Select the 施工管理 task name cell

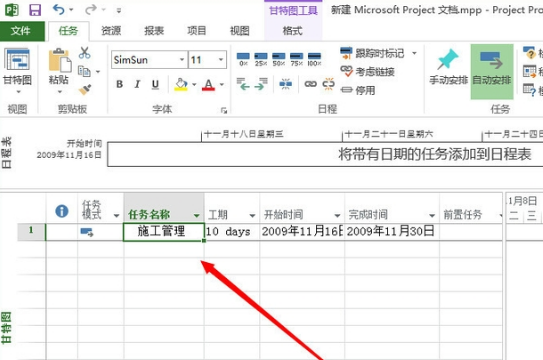[163, 232]
